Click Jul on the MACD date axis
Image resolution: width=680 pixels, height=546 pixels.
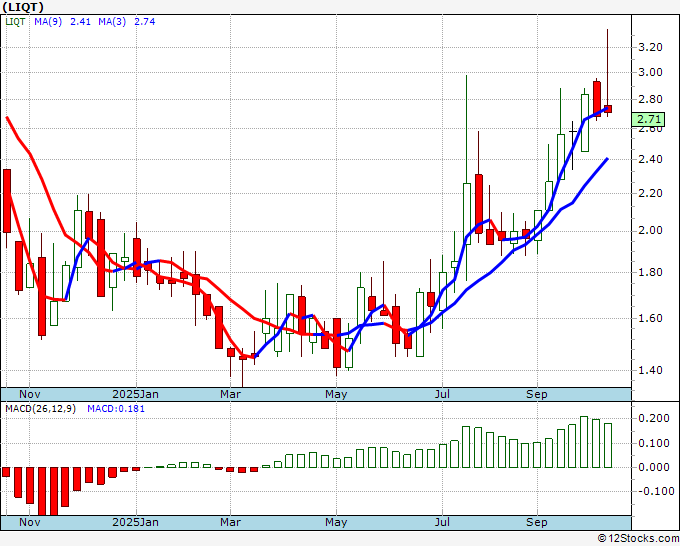click(442, 522)
